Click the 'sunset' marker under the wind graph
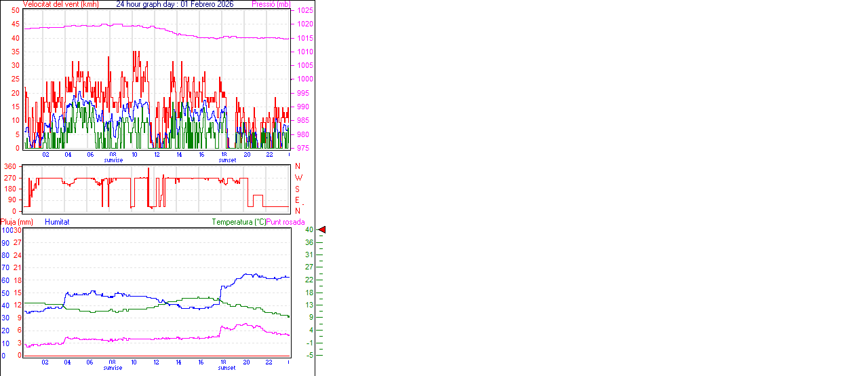Image resolution: width=868 pixels, height=376 pixels. (x=227, y=160)
